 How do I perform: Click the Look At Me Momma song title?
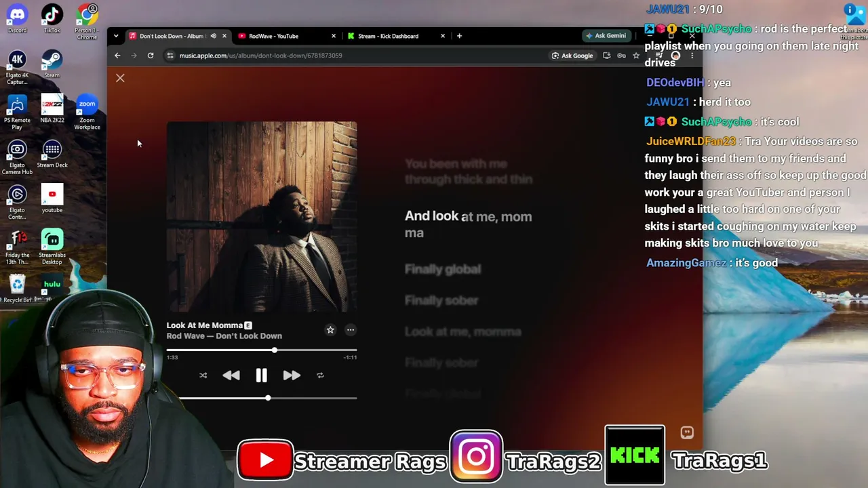click(x=205, y=325)
